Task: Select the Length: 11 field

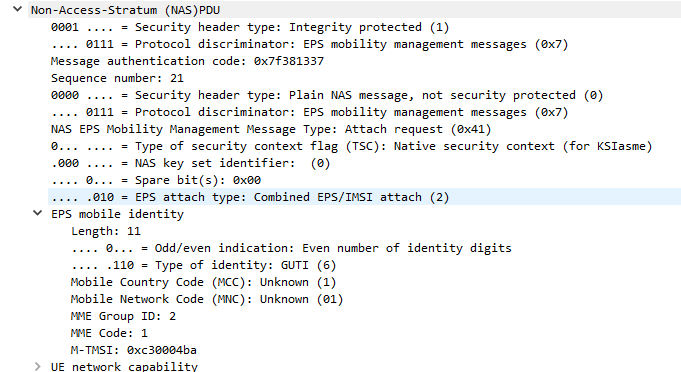Action: (106, 231)
